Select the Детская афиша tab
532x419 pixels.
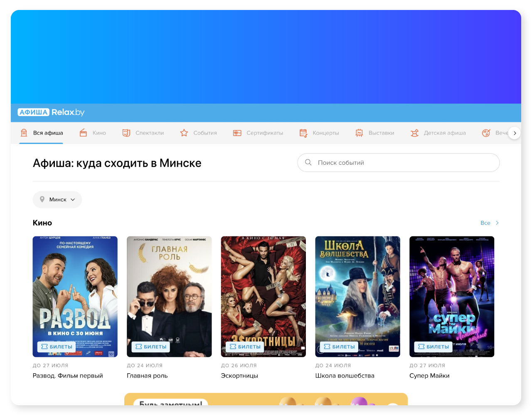(x=438, y=133)
